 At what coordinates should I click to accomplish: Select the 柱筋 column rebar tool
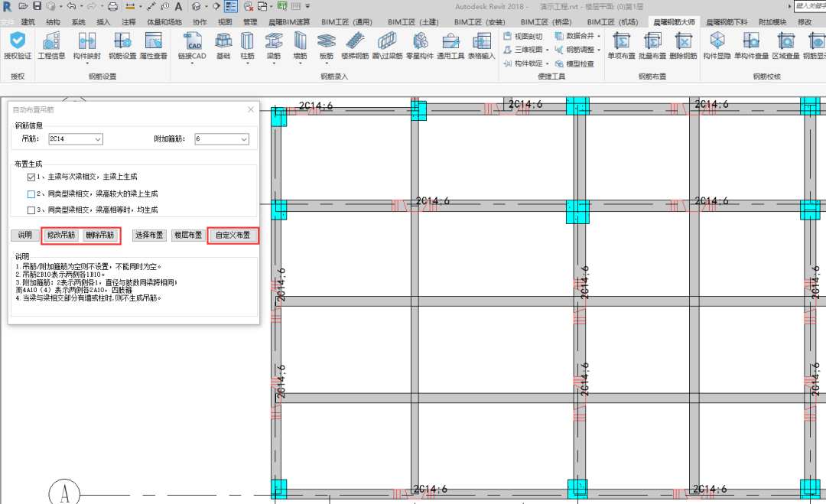point(247,41)
